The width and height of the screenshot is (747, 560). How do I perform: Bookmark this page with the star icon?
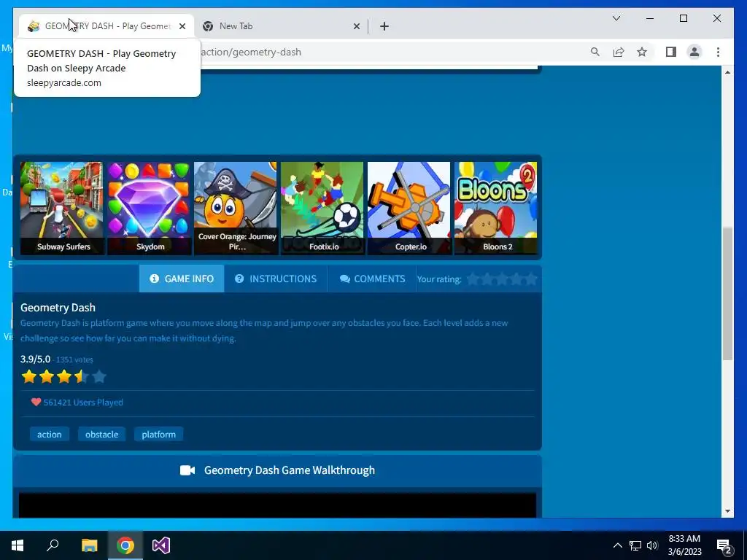click(642, 52)
